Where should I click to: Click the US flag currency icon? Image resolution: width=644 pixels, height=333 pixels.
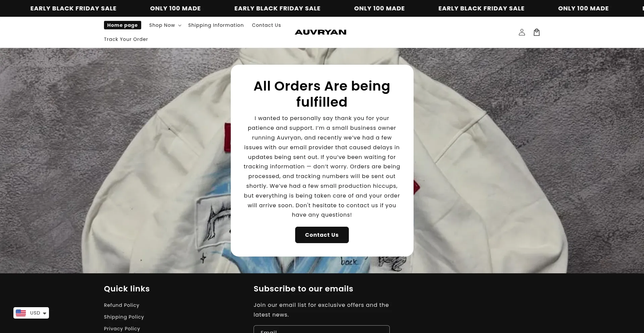[21, 313]
